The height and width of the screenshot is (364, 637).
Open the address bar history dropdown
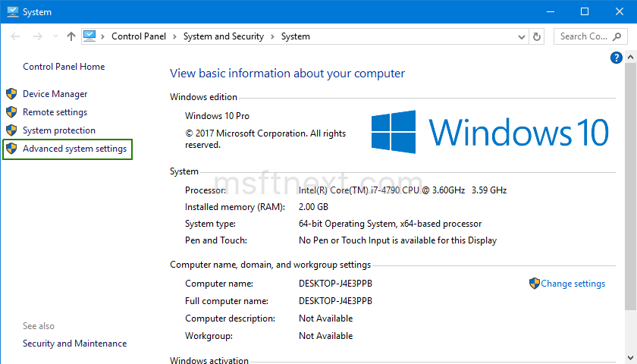click(x=522, y=37)
